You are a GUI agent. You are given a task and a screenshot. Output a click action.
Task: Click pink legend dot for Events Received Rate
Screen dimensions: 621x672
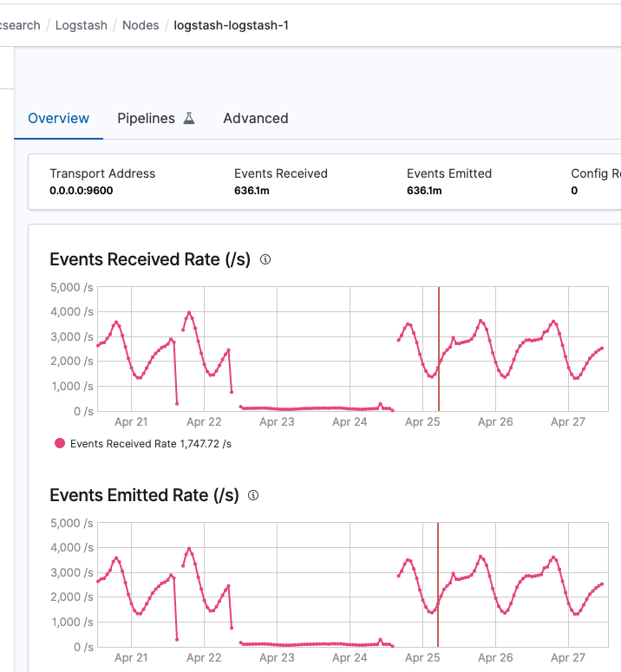60,443
